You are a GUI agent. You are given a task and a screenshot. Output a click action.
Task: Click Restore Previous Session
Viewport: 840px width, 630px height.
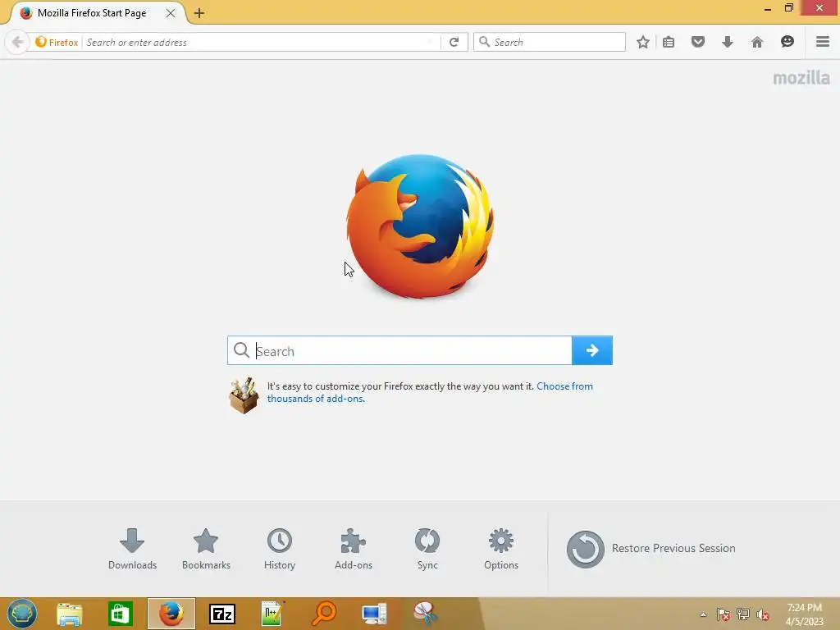651,549
